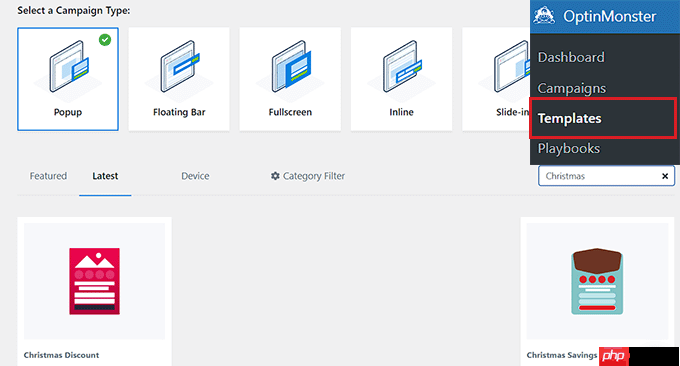
Task: Select the Popup campaign type card
Action: pos(68,79)
